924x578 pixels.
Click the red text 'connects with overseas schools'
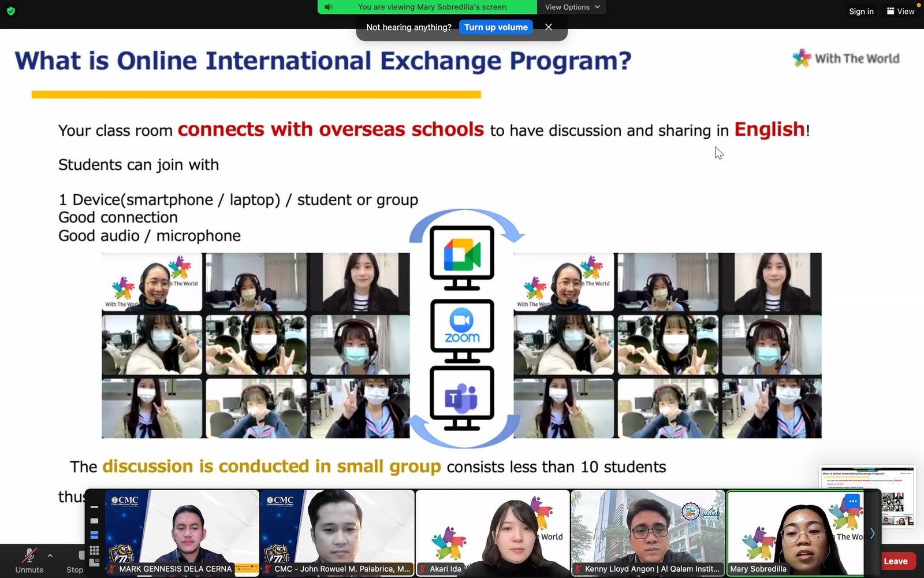[x=330, y=129]
